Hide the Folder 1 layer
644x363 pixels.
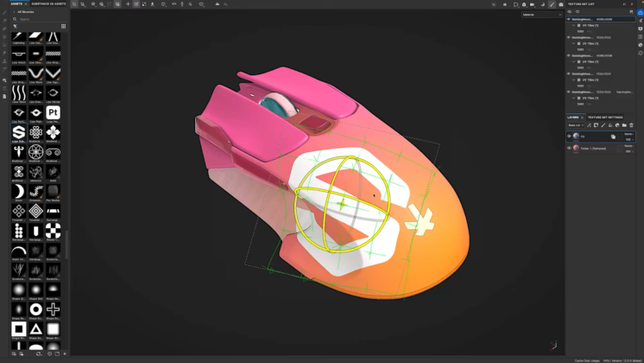click(569, 148)
